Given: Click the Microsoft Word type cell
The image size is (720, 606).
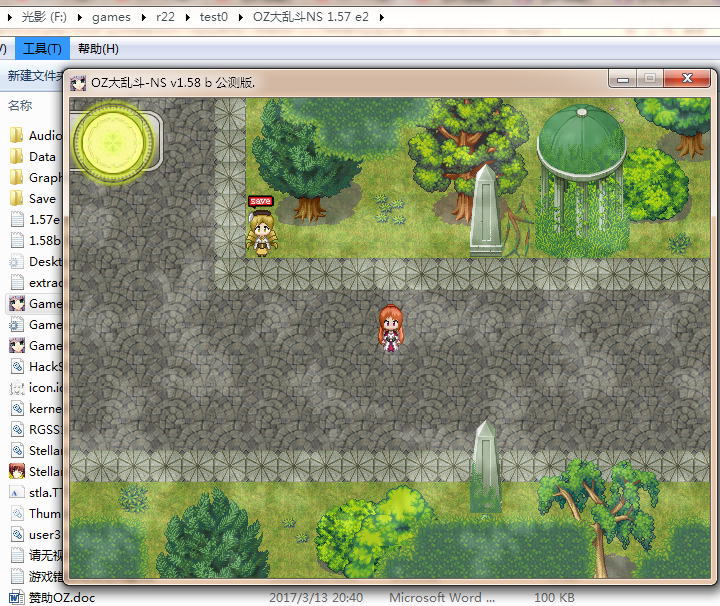Looking at the screenshot, I should point(442,598).
